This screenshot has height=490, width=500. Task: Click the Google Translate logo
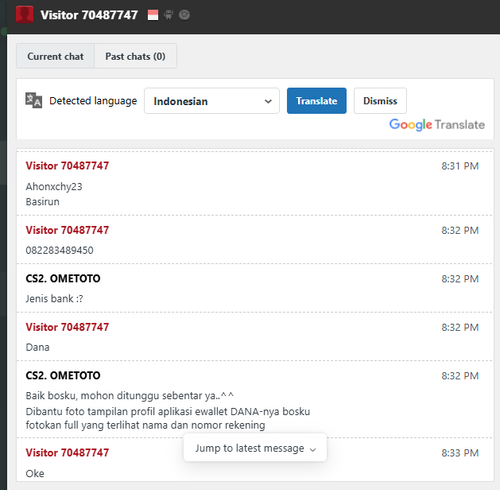(437, 125)
